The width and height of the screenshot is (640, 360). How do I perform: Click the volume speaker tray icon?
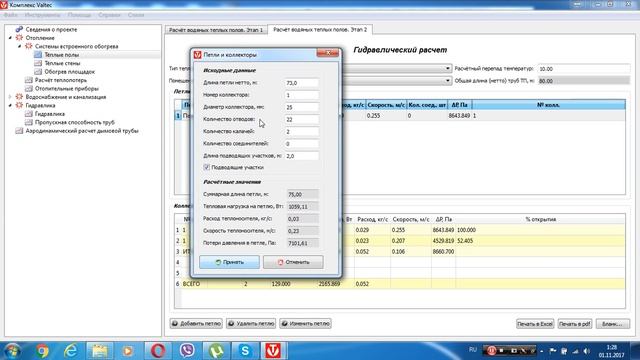point(587,351)
